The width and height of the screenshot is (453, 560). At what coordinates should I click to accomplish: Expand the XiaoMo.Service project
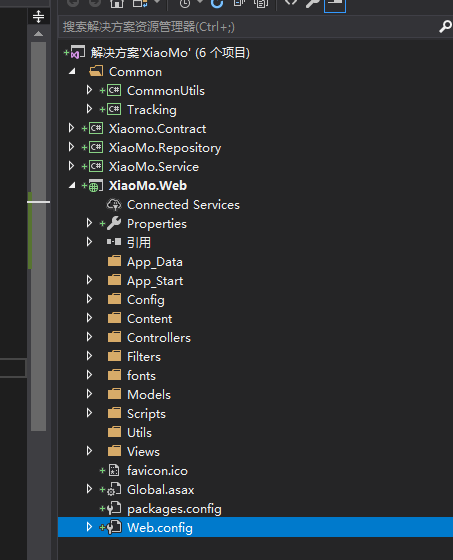click(x=71, y=166)
